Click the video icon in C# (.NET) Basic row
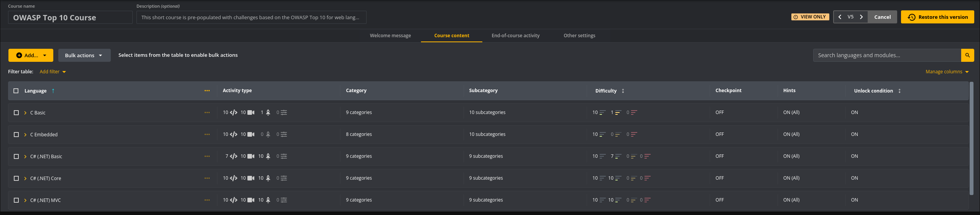This screenshot has height=215, width=980. tap(251, 156)
